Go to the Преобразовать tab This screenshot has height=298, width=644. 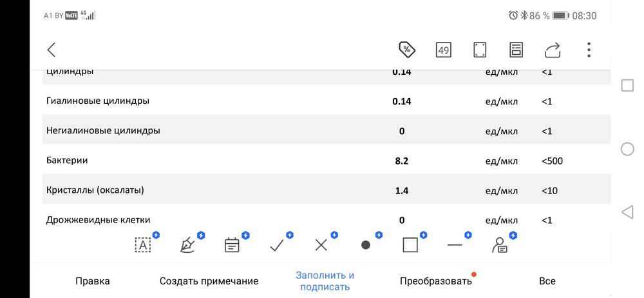click(435, 281)
